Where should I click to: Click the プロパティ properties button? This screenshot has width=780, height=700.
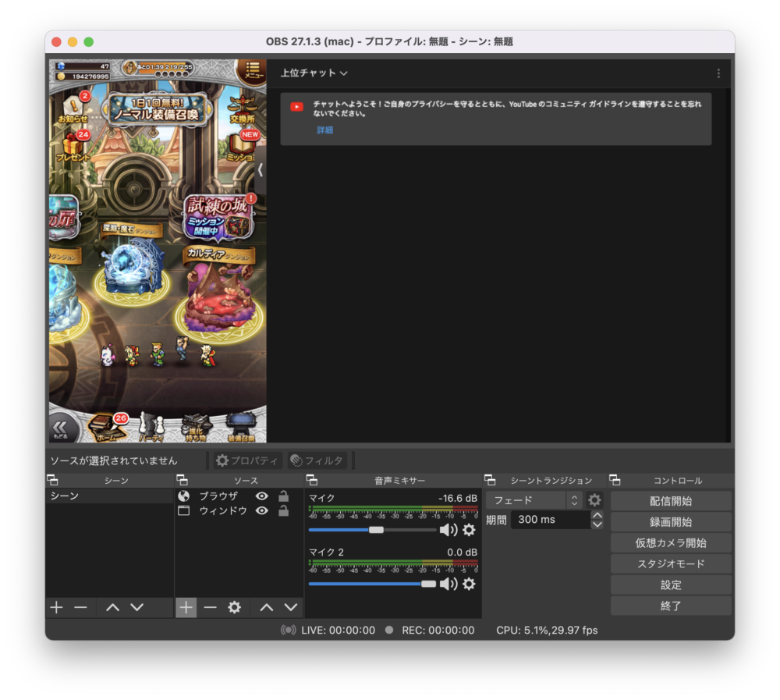tap(247, 460)
